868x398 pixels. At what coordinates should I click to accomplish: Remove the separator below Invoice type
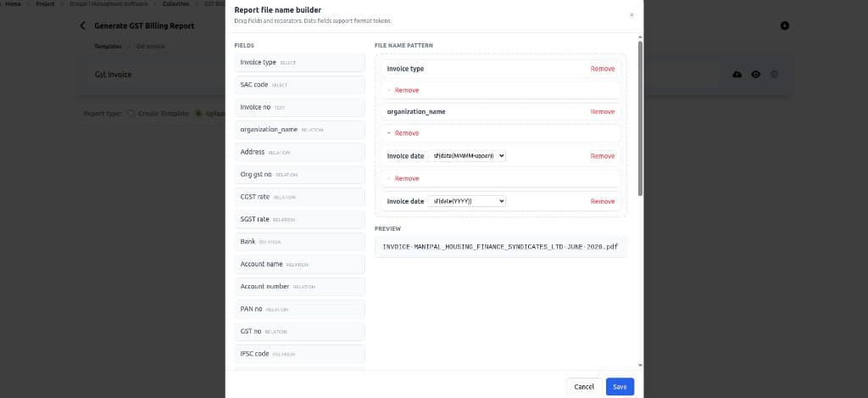click(407, 90)
